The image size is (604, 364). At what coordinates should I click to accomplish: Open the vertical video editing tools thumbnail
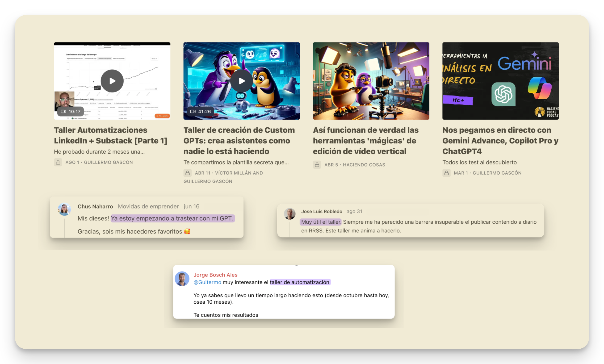pos(371,81)
